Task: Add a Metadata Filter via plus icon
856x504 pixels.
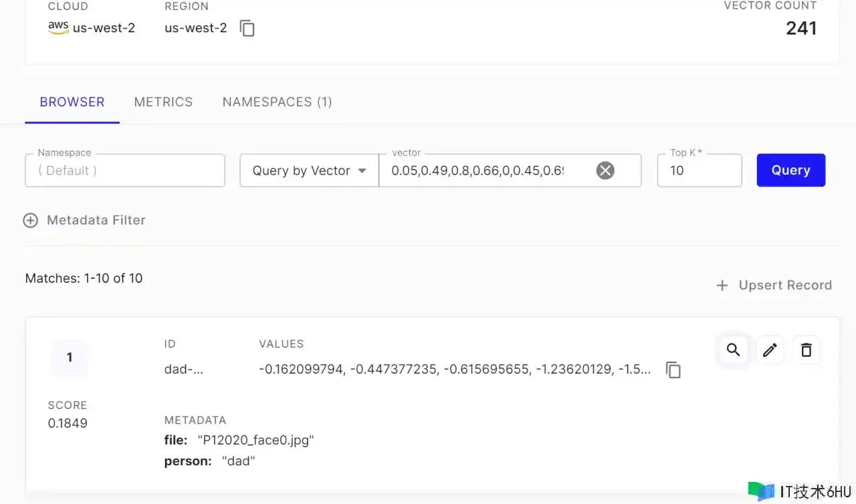Action: pyautogui.click(x=31, y=221)
